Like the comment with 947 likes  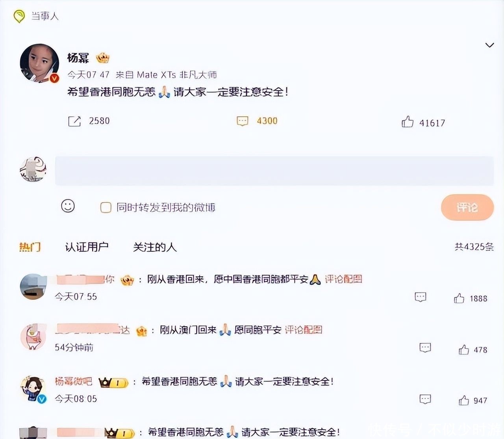pos(464,400)
